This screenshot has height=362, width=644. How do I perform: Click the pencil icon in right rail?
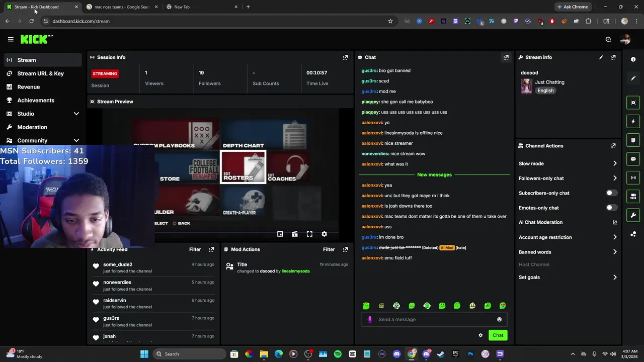(633, 78)
